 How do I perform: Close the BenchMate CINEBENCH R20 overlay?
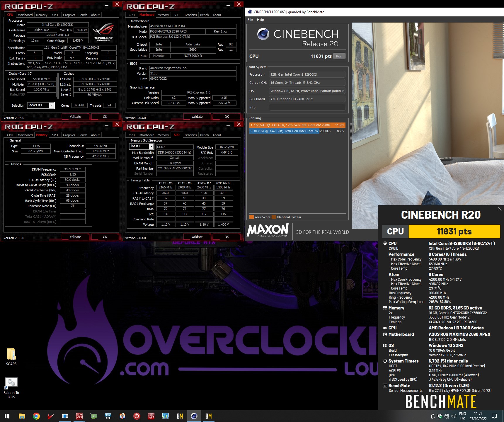(500, 209)
